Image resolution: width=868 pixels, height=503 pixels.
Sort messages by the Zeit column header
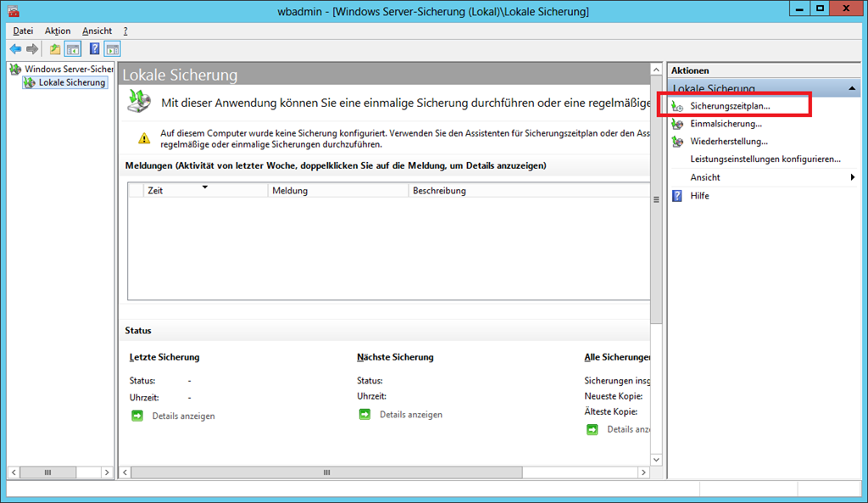(x=178, y=191)
